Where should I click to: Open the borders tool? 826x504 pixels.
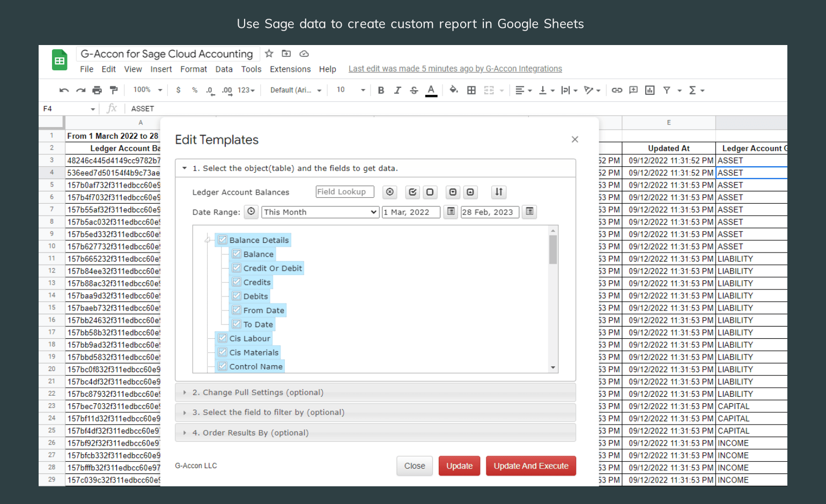(471, 90)
